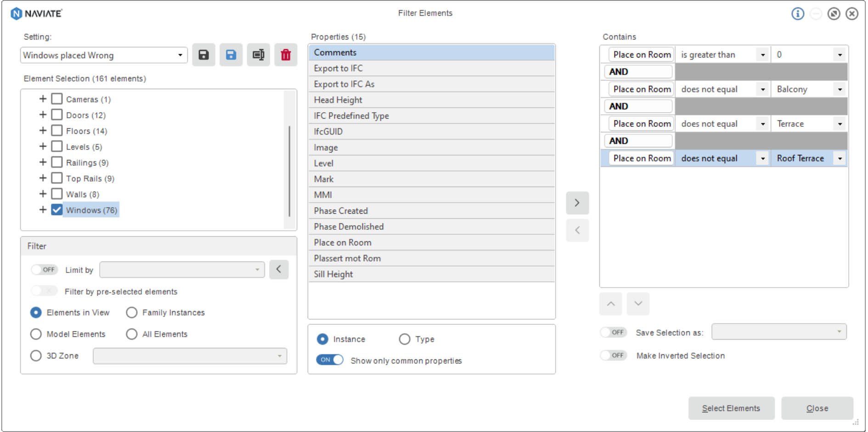Click the Close button
The image size is (868, 432).
[817, 408]
